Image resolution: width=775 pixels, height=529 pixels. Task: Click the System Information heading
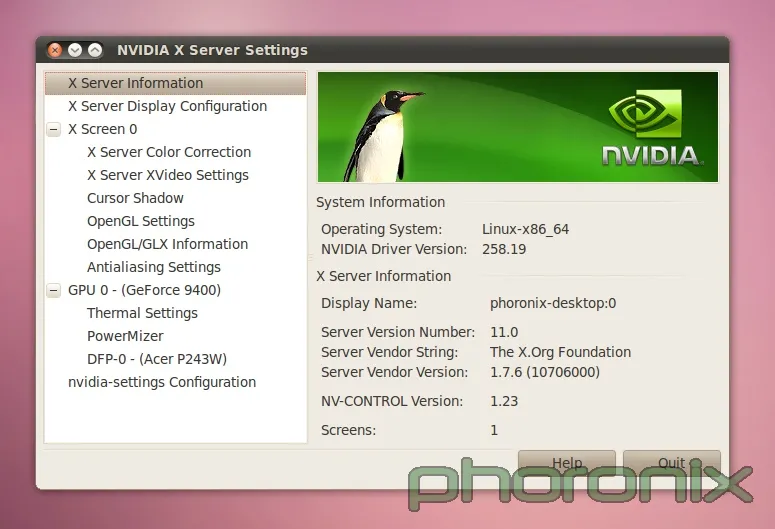click(x=381, y=202)
